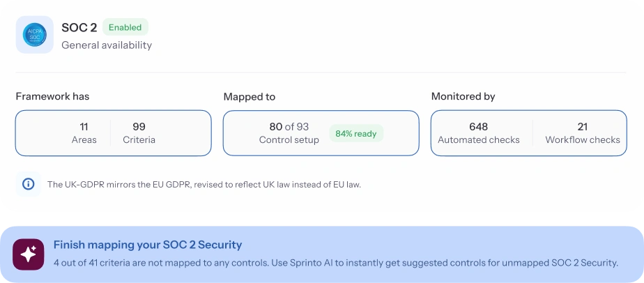Click the General availability subtitle

107,45
